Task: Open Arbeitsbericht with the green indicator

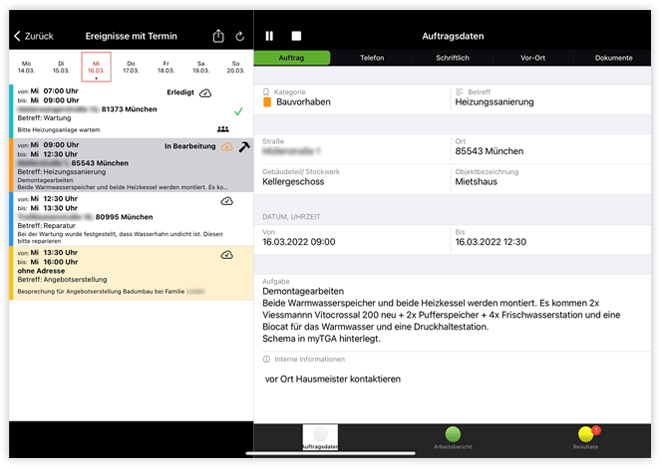Action: pyautogui.click(x=453, y=437)
